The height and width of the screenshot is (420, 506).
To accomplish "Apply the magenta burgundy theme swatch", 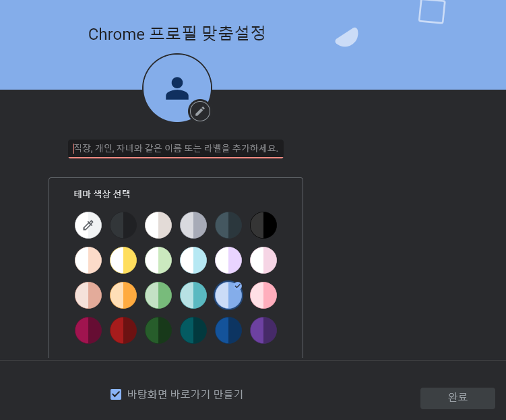I will coord(88,330).
